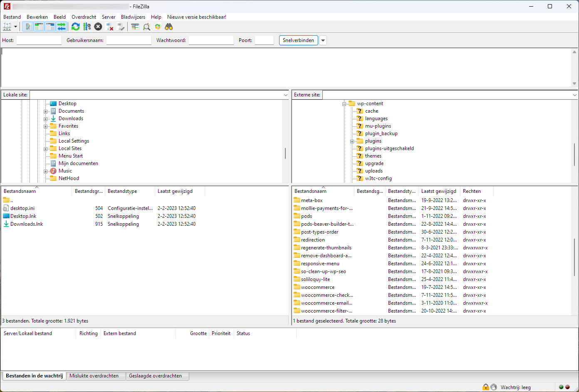
Task: Open the Bladwijzers menu
Action: click(x=133, y=17)
